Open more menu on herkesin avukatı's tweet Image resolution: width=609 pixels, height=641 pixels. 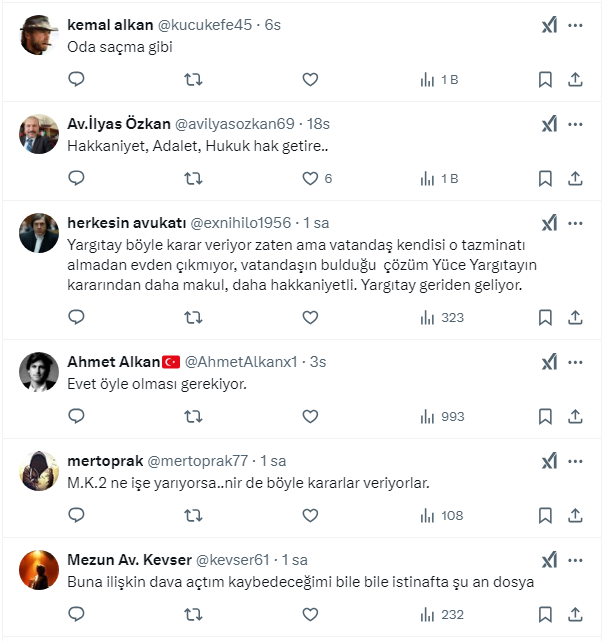click(576, 222)
